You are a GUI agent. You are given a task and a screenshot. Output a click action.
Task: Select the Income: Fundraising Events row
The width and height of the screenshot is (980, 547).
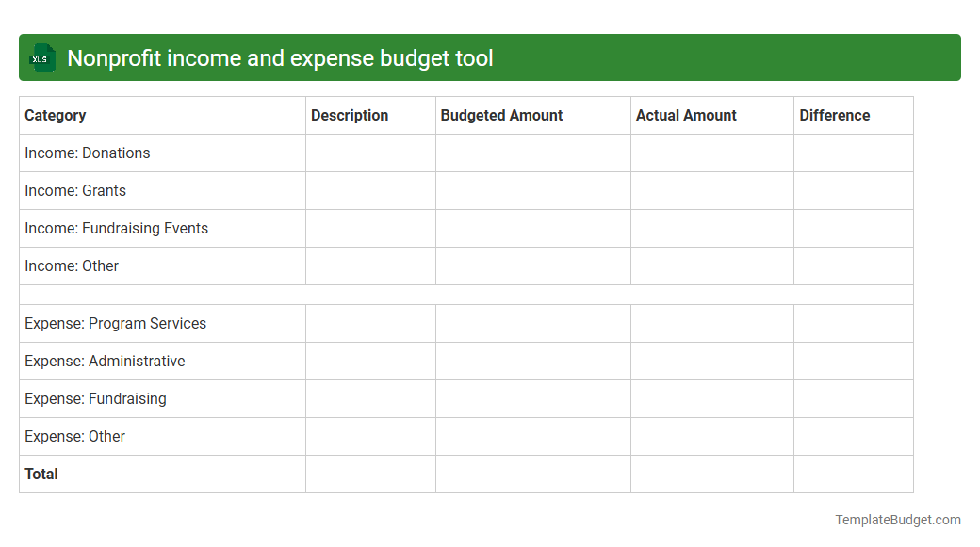click(x=116, y=228)
